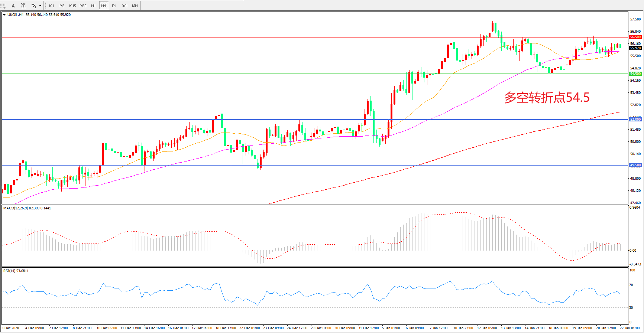Select the Fibonacci retracement drawing tool
This screenshot has width=644, height=333.
[3, 6]
